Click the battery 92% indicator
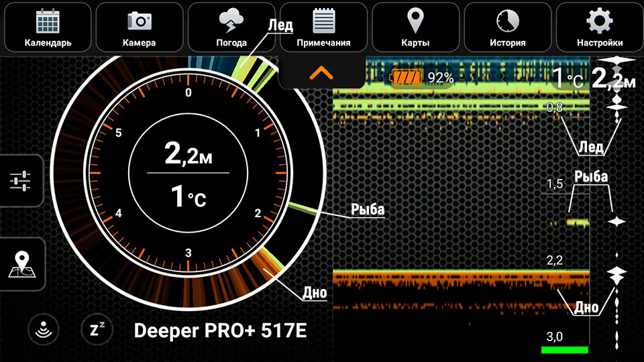Viewport: 644px width, 362px height. tap(421, 78)
